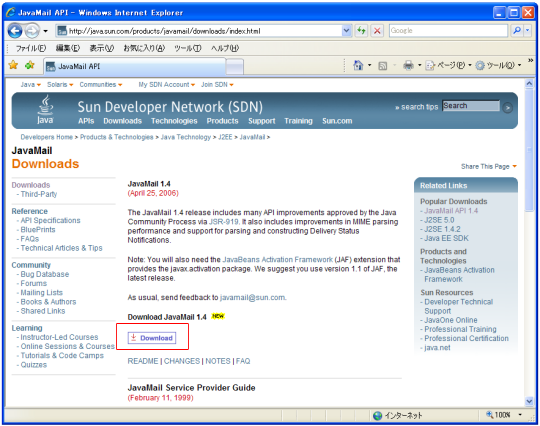Image resolution: width=540 pixels, height=426 pixels.
Task: Click J2SE 5.0 under Popular Downloads
Action: click(x=439, y=220)
